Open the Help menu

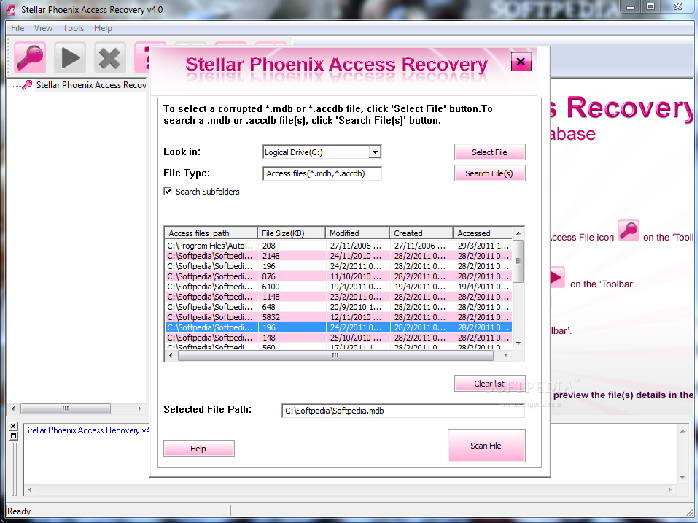coord(103,28)
